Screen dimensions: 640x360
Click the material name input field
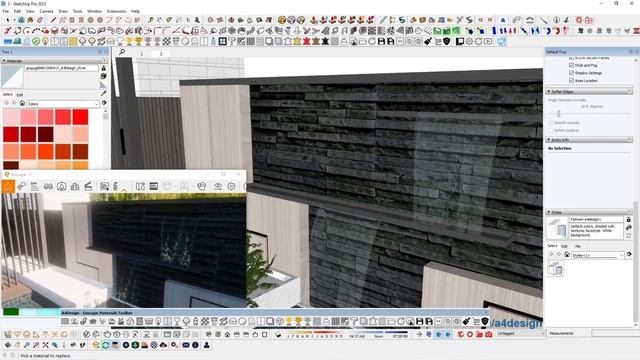pyautogui.click(x=61, y=68)
